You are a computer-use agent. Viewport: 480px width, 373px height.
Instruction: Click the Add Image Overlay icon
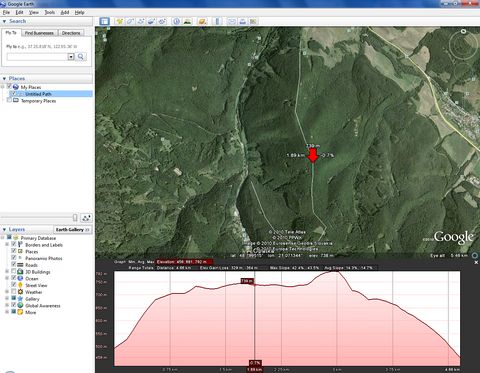point(152,21)
